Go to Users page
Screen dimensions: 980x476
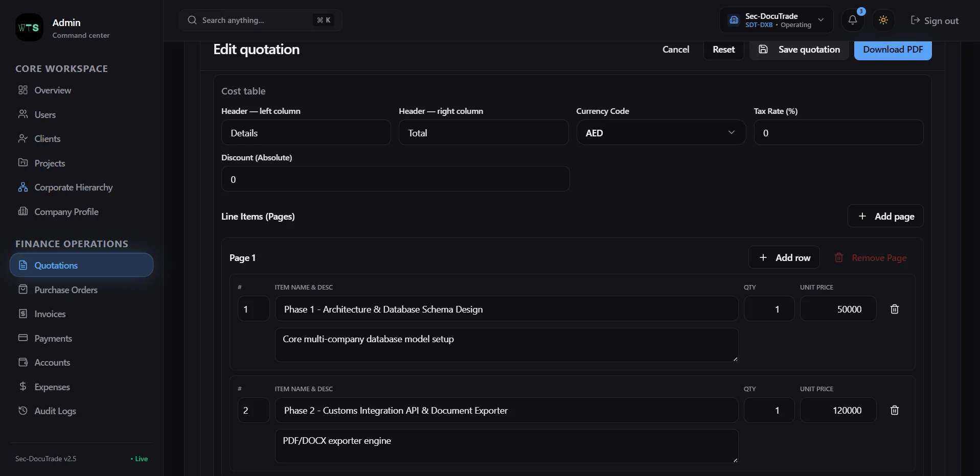tap(82, 115)
